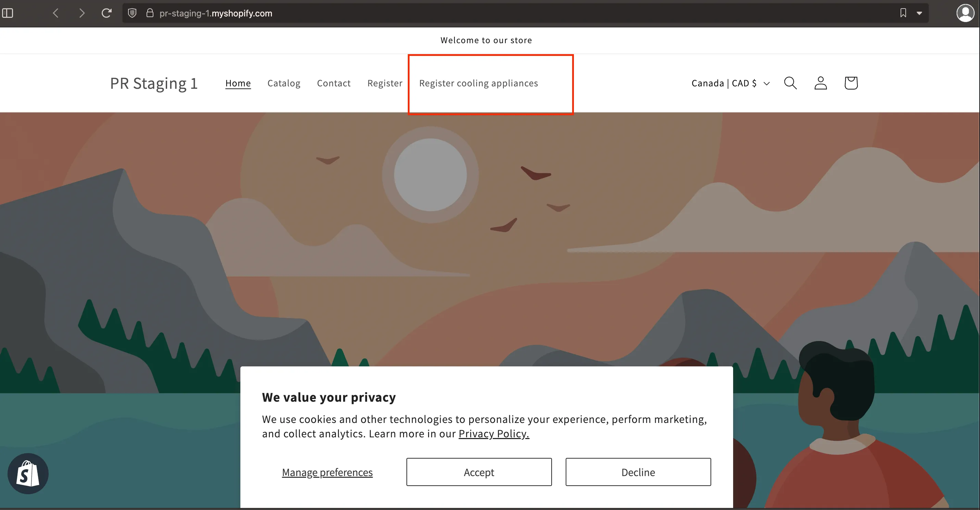Go back with the browser back arrow
The image size is (980, 510).
tap(56, 13)
